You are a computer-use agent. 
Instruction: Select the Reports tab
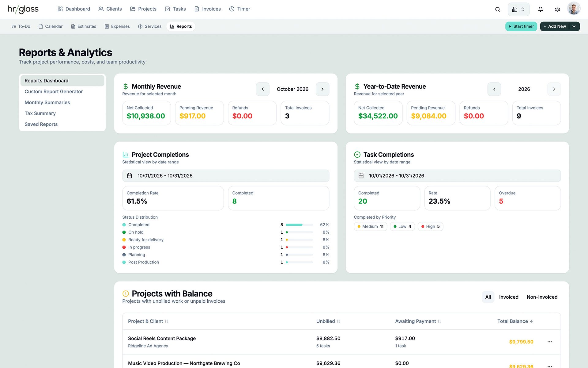coord(181,26)
